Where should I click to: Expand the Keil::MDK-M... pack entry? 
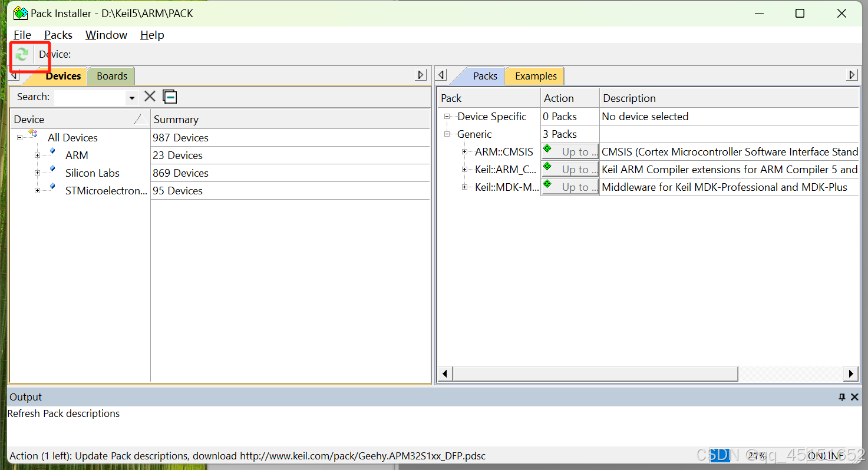[464, 187]
